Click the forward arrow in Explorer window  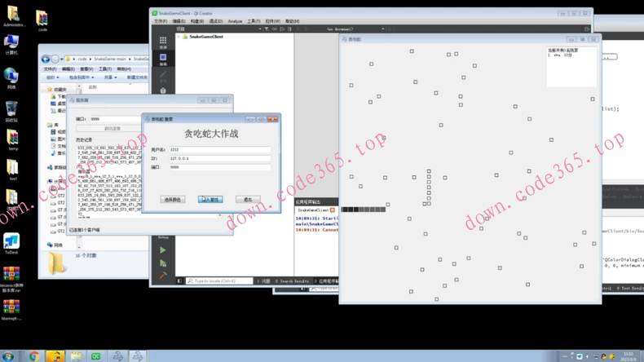coord(55,60)
